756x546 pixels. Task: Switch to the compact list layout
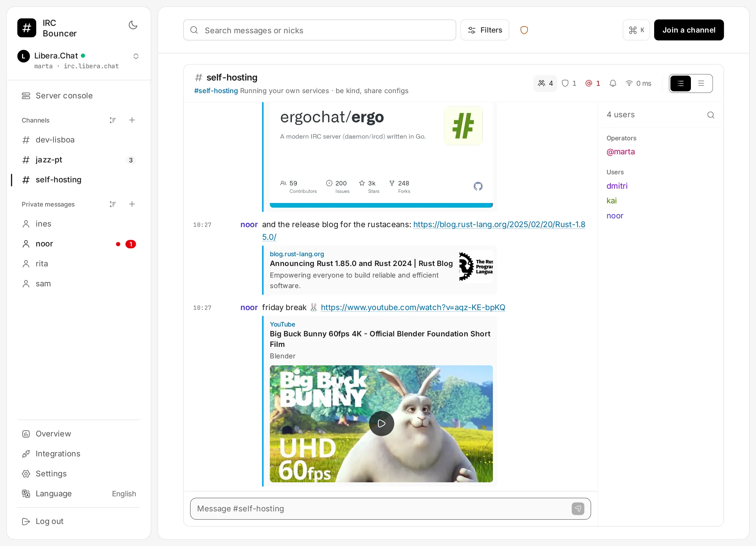pyautogui.click(x=701, y=83)
